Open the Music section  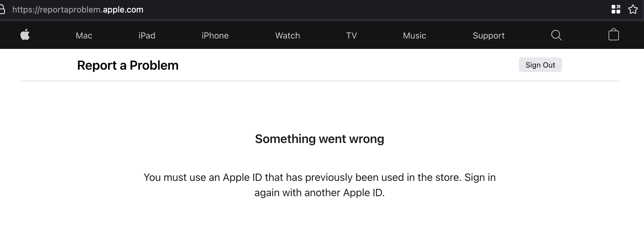point(414,35)
